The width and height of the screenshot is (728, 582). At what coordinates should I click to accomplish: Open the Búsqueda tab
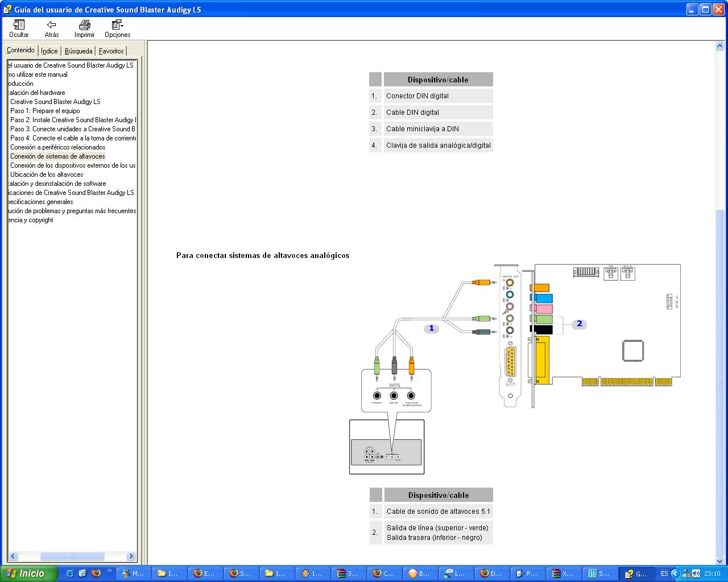point(78,51)
